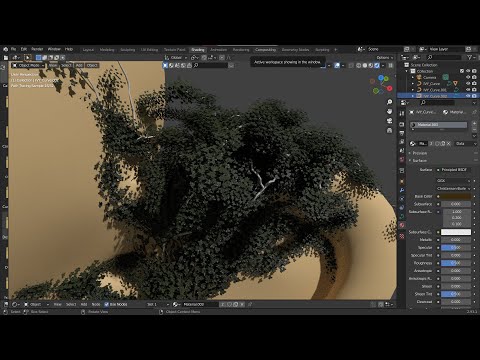Collapse the Surface panel
Screen dimensions: 480x360
coord(419,161)
